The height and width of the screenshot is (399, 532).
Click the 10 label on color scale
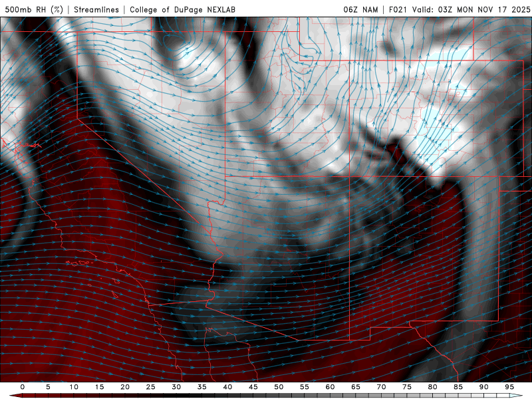pos(74,387)
